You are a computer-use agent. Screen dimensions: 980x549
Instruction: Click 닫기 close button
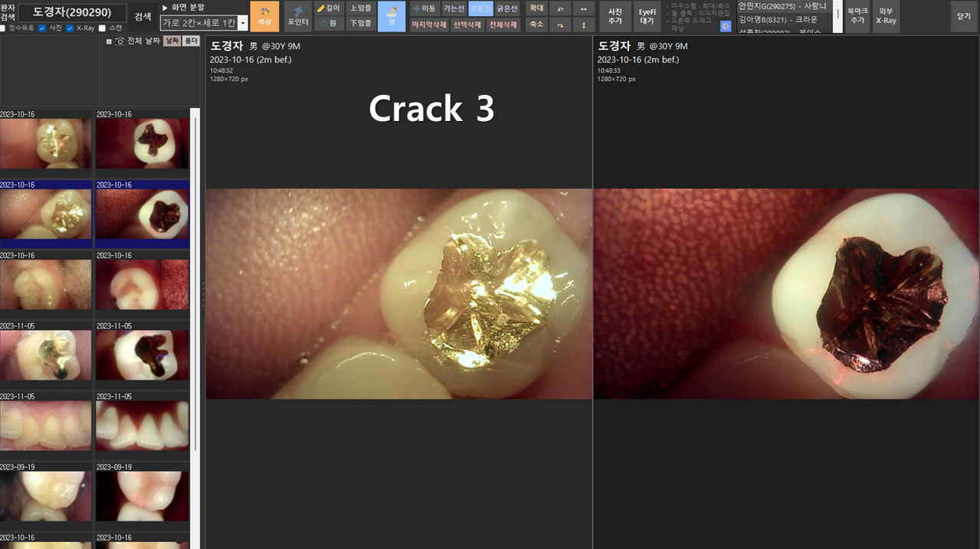pyautogui.click(x=964, y=16)
